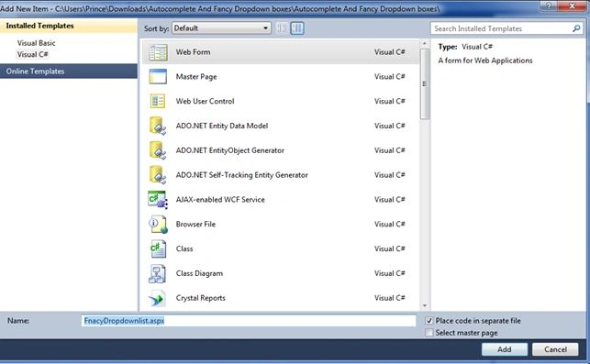Click 'ADO.NET Entity Data Model' text
This screenshot has width=590, height=364.
(x=222, y=126)
